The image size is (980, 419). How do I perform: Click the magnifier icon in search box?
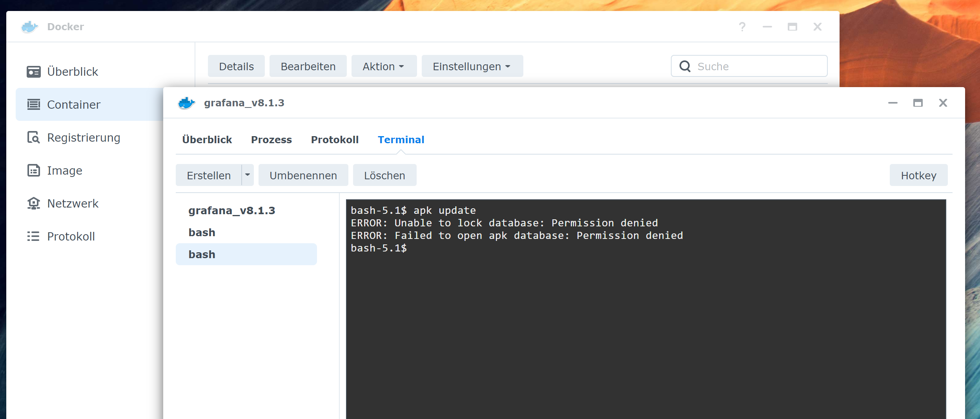pyautogui.click(x=685, y=66)
